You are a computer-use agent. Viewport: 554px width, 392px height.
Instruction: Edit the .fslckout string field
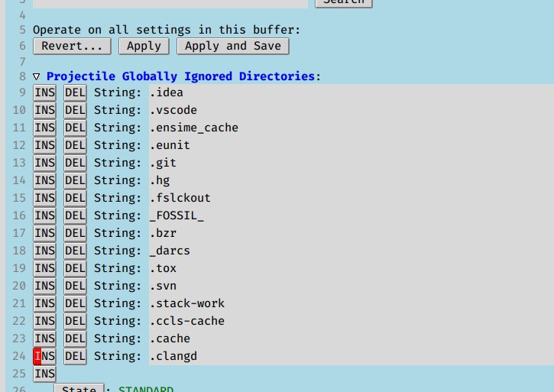pos(352,199)
